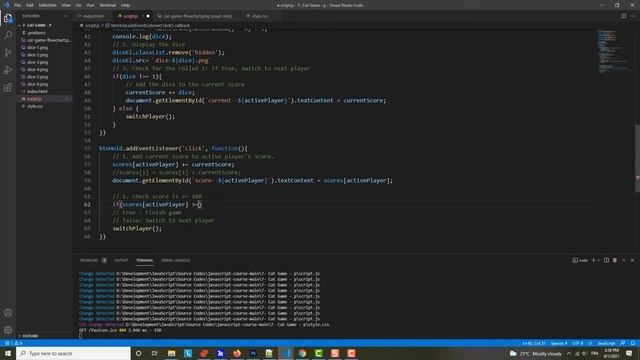Click the code minimap overview
This screenshot has width=640, height=360.
point(614,51)
